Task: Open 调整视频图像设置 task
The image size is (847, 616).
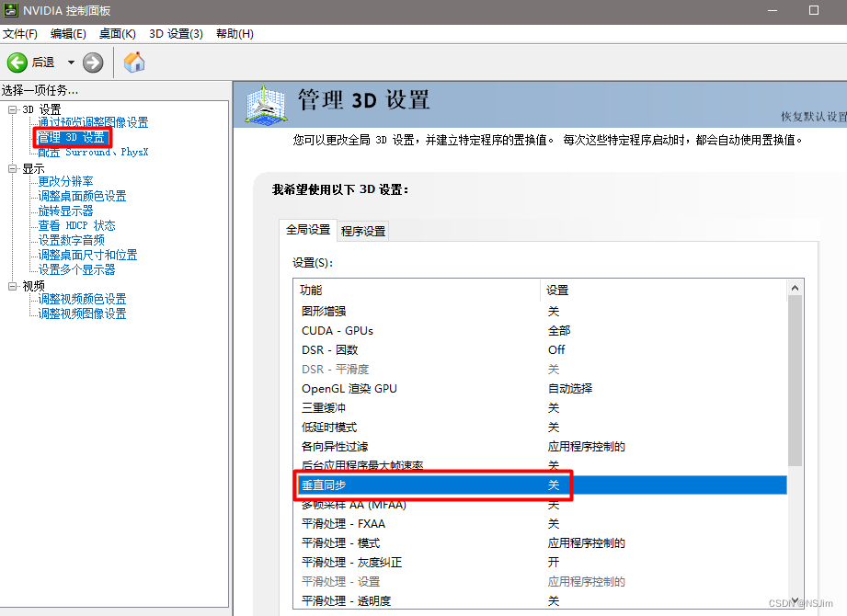Action: [82, 314]
